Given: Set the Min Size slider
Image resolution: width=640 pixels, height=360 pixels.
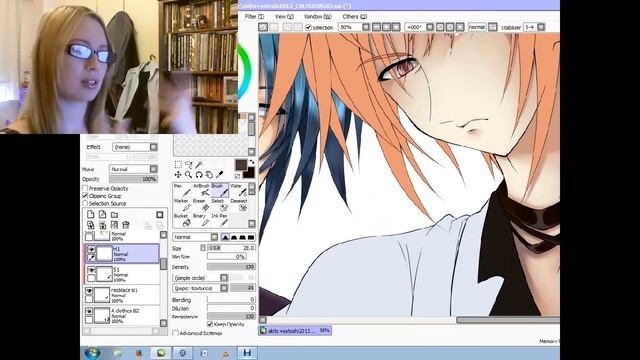Looking at the screenshot, I should (227, 256).
